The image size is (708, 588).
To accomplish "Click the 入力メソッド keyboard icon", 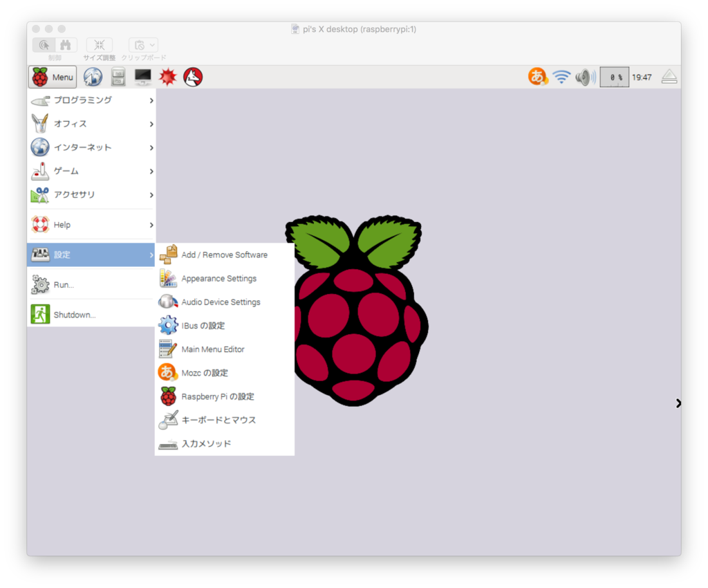I will [168, 445].
